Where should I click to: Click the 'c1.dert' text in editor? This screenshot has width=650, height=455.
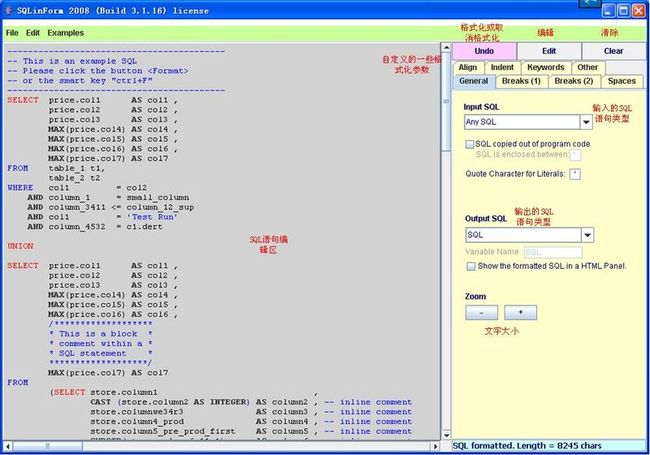[144, 227]
